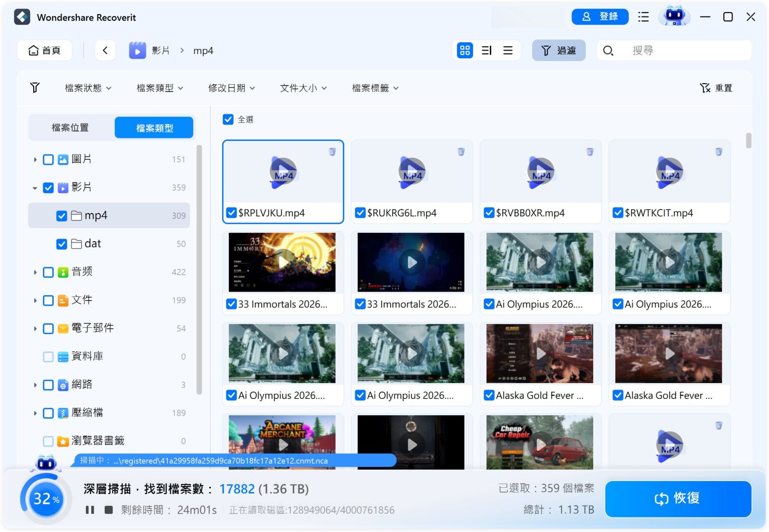
Task: Click the file grid vertical scrollbar
Action: coord(748,140)
